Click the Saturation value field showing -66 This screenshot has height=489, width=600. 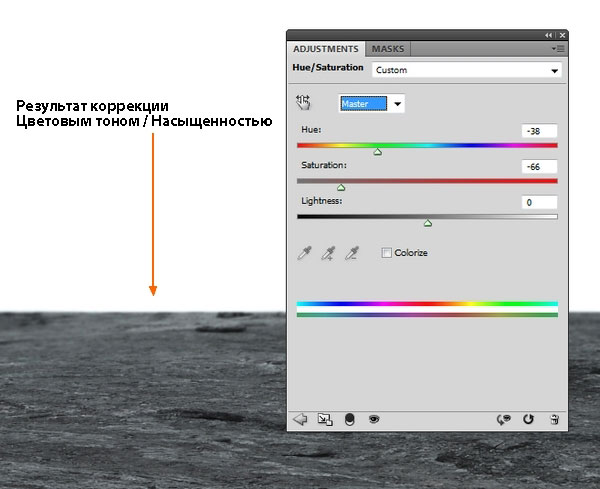[539, 166]
